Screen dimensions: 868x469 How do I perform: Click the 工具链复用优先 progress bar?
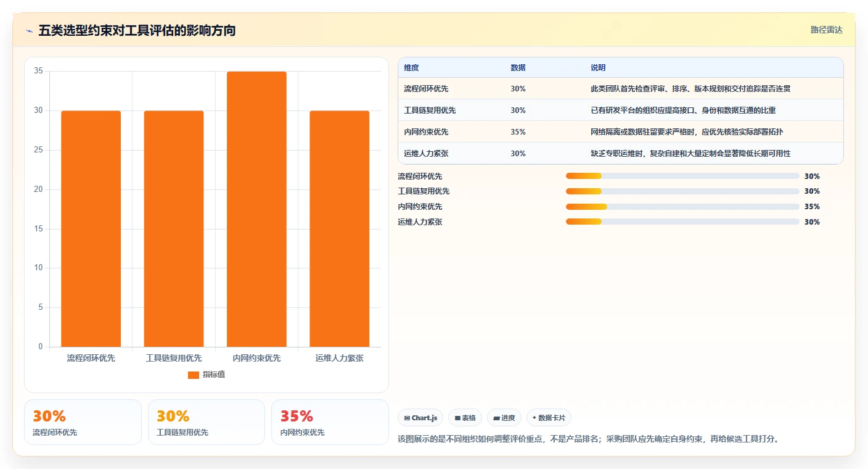682,191
